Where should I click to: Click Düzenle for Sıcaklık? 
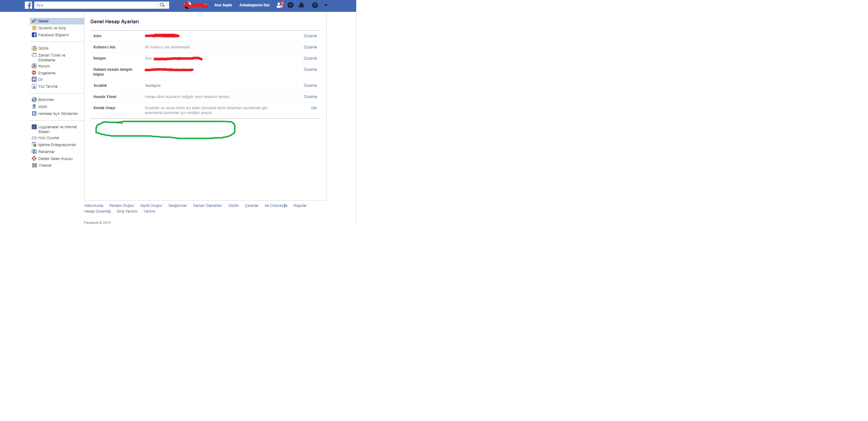pos(310,86)
